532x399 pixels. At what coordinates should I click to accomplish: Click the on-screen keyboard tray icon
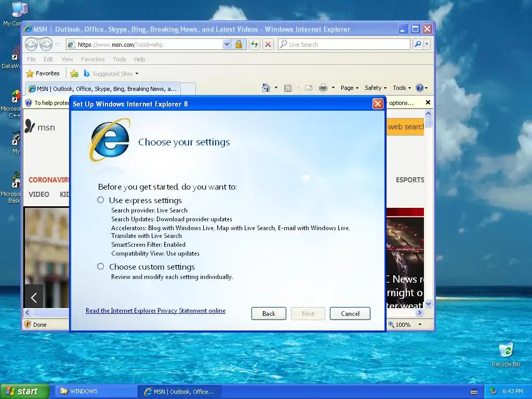click(x=474, y=392)
